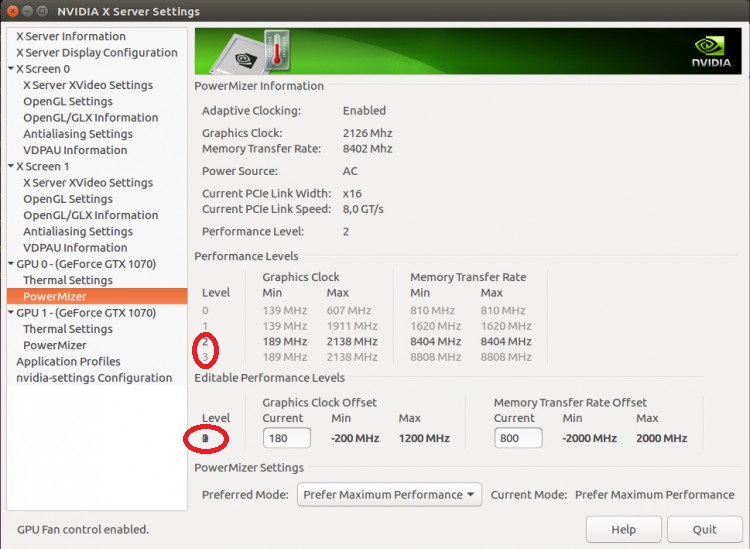Select GPU 1 - (GeForce GTX 1070)
Viewport: 750px width, 549px height.
click(86, 313)
